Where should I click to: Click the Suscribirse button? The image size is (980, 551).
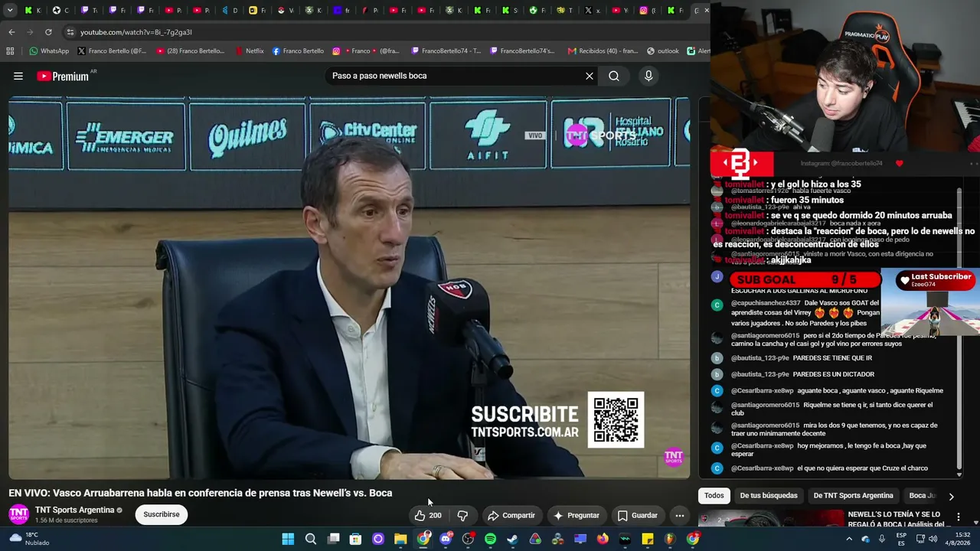(162, 514)
